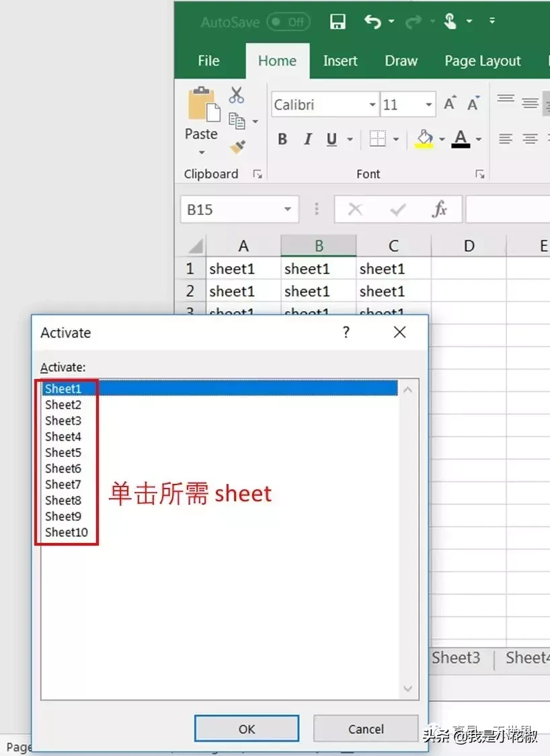550x756 pixels.
Task: Click Cancel in Activate dialog
Action: (x=366, y=729)
